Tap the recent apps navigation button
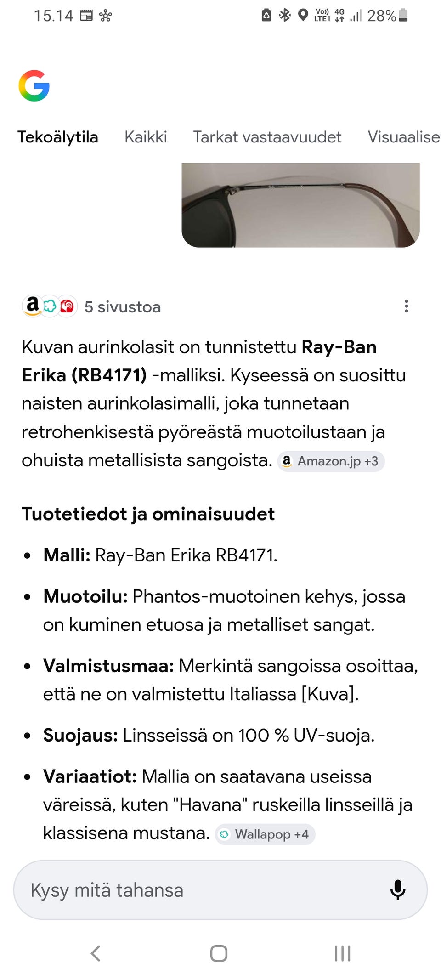The width and height of the screenshot is (441, 980). [x=342, y=953]
